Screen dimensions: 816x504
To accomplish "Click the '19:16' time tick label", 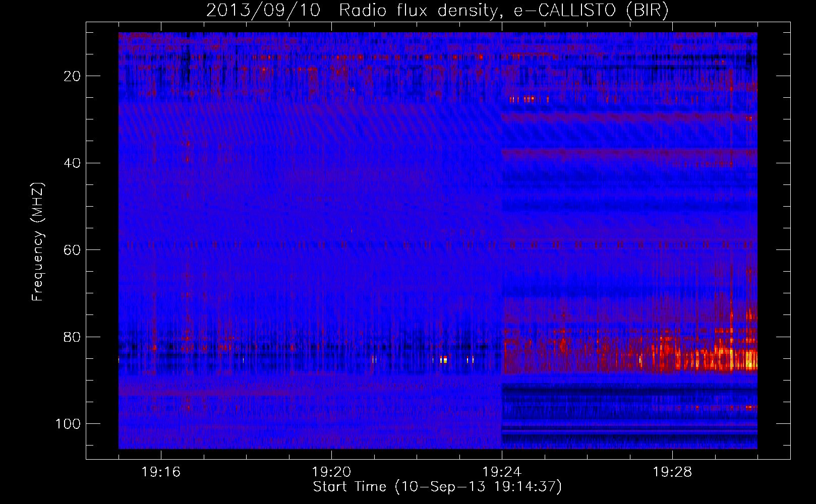I will tap(161, 472).
